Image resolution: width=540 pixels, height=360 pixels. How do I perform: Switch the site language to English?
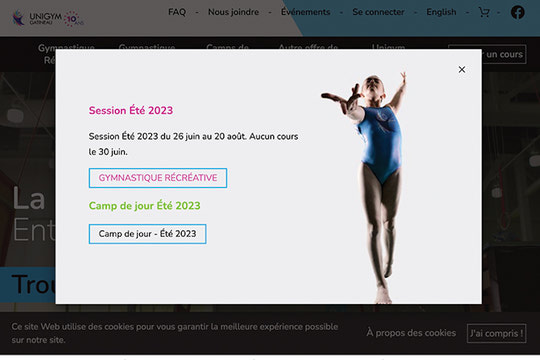441,12
